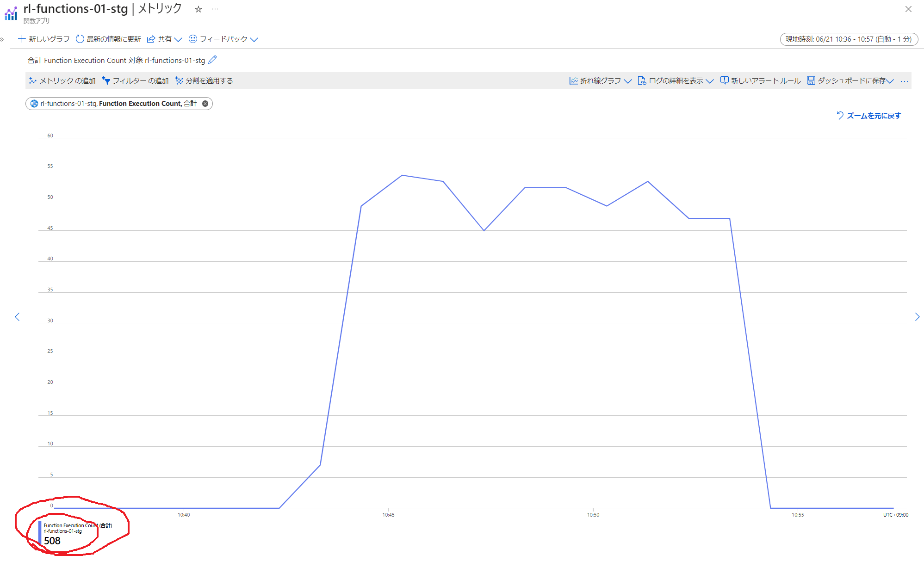Click 分割を適用する apply splitting
Image resolution: width=924 pixels, height=561 pixels.
(204, 80)
